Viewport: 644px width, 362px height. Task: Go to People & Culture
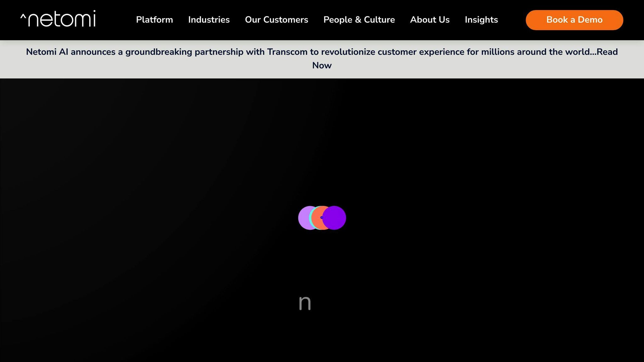[x=359, y=20]
